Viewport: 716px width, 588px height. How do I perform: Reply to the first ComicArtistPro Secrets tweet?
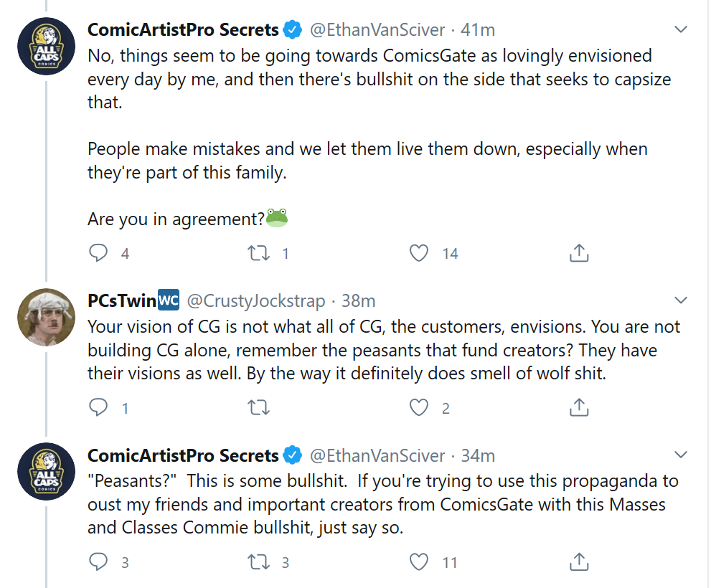pyautogui.click(x=98, y=252)
